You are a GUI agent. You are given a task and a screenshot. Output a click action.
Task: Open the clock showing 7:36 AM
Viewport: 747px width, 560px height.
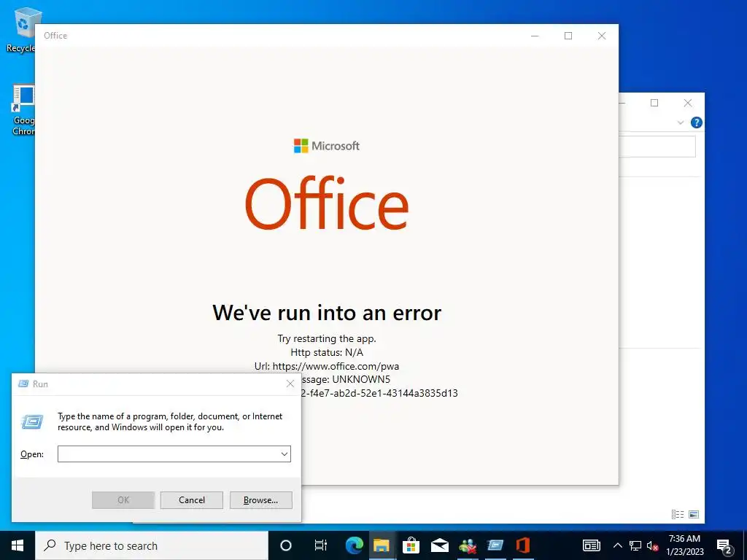pyautogui.click(x=684, y=545)
